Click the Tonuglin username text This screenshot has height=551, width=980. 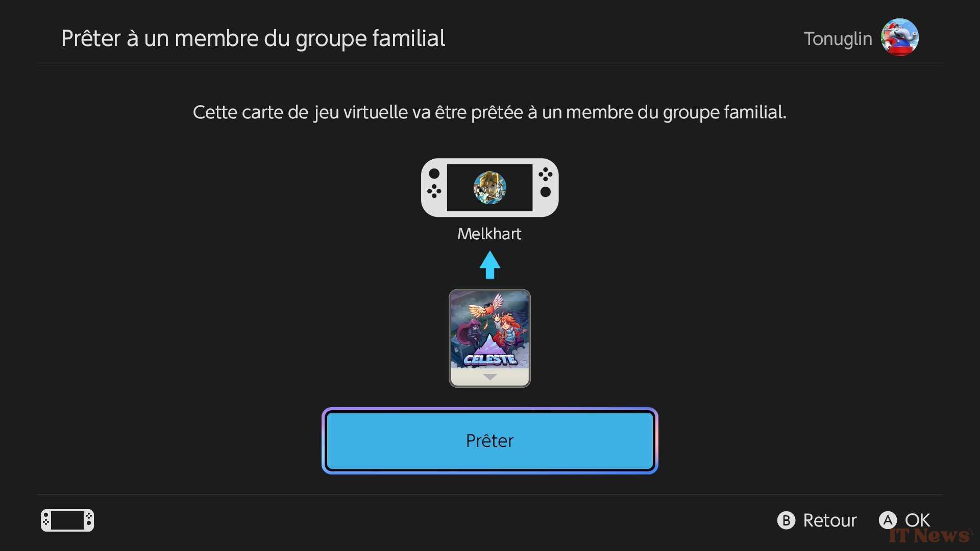838,38
